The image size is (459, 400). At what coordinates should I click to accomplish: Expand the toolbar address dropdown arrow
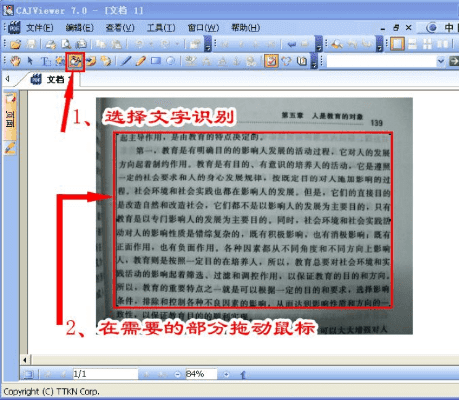click(x=441, y=61)
